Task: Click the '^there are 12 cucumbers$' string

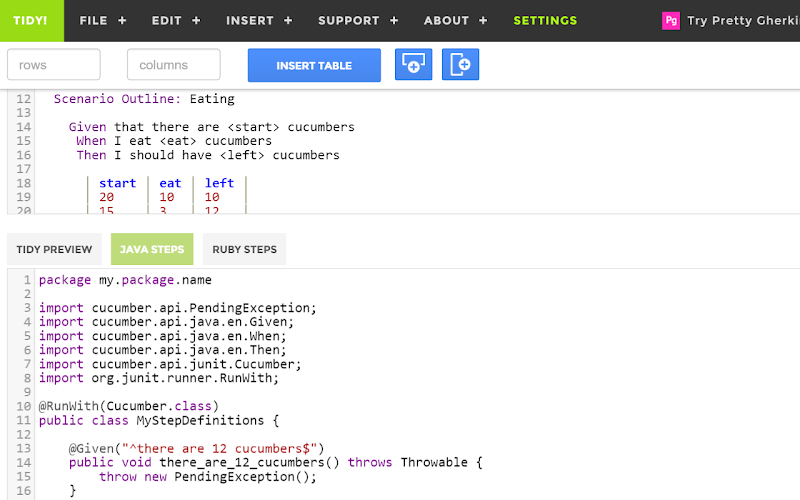Action: [219, 448]
